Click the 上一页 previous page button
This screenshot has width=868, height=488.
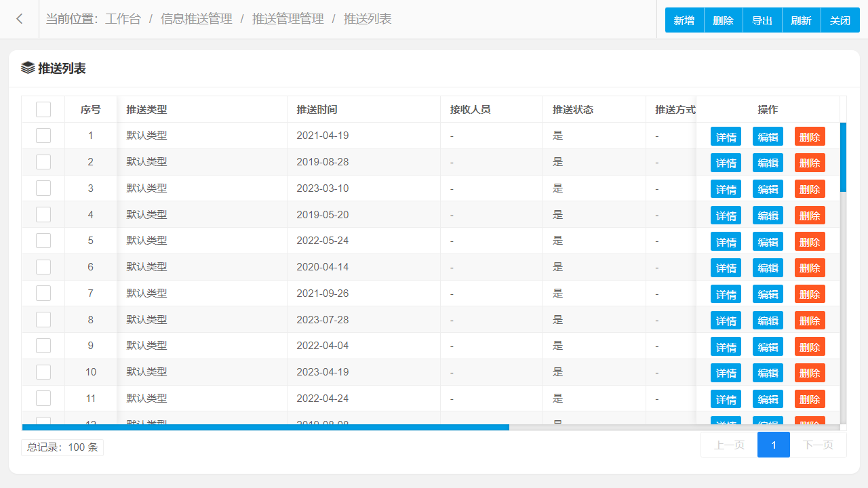(x=729, y=445)
